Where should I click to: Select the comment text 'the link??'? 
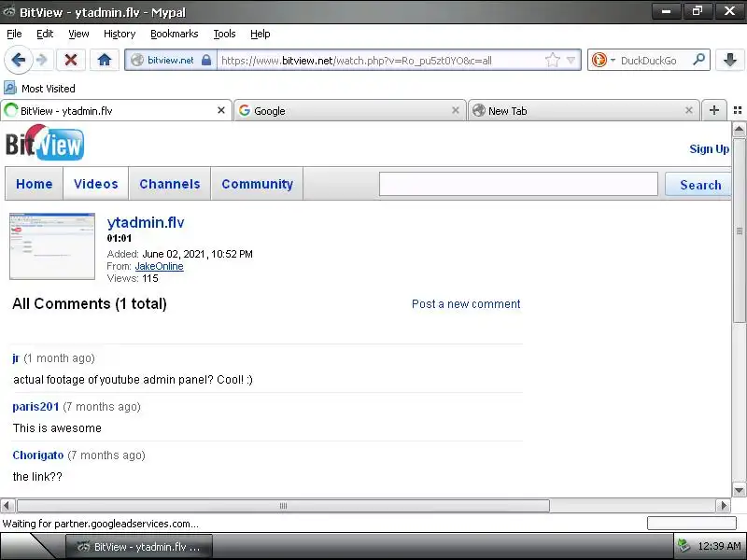pyautogui.click(x=37, y=477)
